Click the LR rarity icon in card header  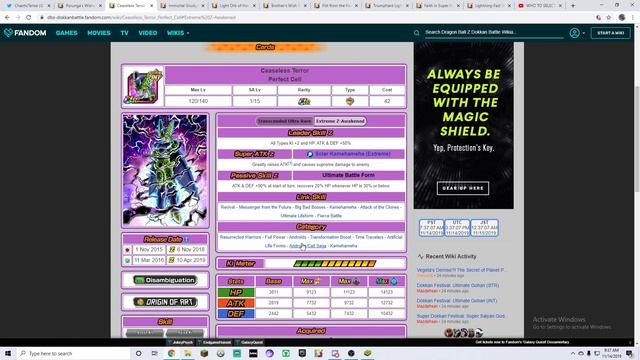tap(304, 101)
